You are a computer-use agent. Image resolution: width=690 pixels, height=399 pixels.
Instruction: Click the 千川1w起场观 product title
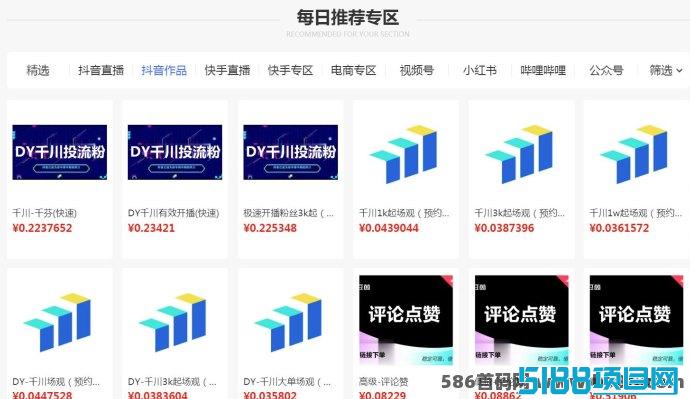click(635, 213)
